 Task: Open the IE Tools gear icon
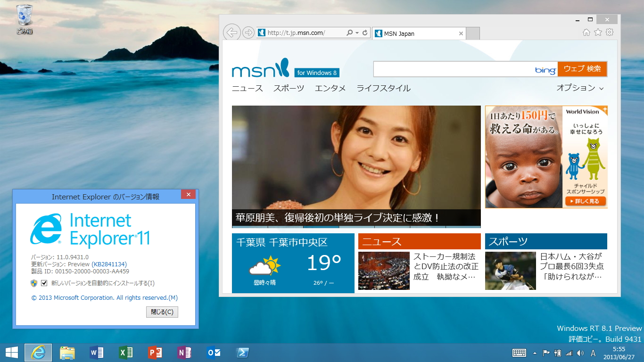point(610,32)
